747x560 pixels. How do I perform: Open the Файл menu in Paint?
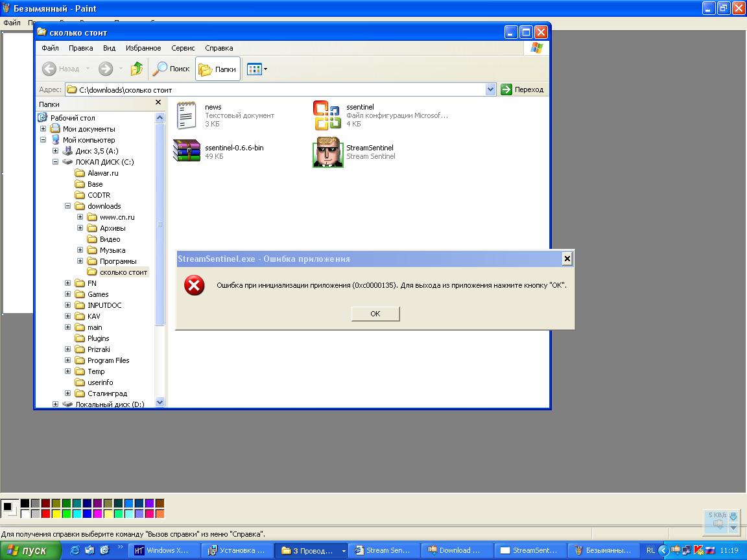click(x=12, y=23)
